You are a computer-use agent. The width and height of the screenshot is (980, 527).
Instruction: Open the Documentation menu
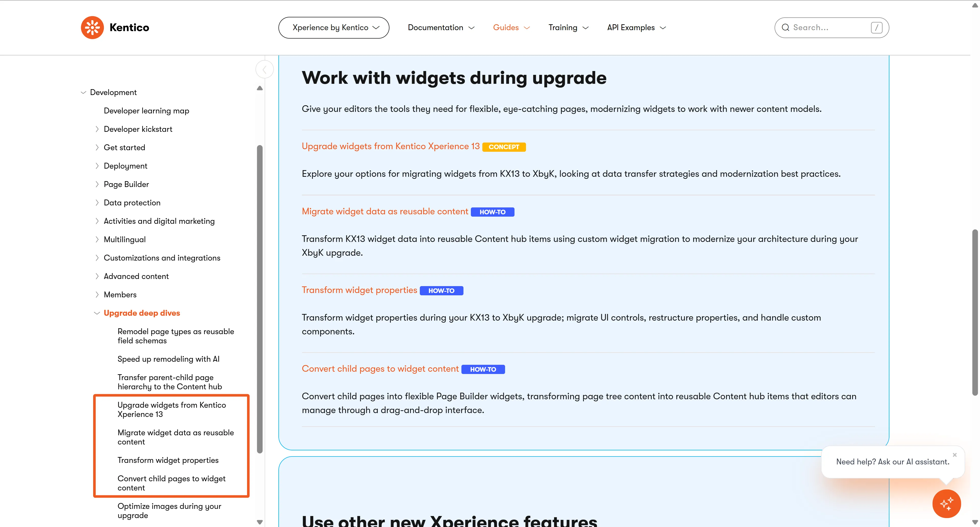pos(441,27)
